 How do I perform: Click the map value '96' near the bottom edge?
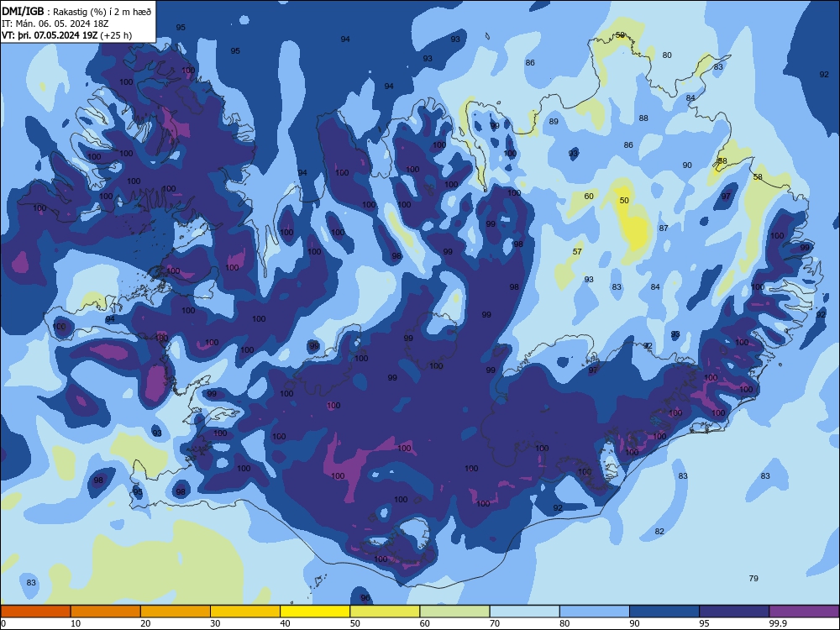pos(365,597)
